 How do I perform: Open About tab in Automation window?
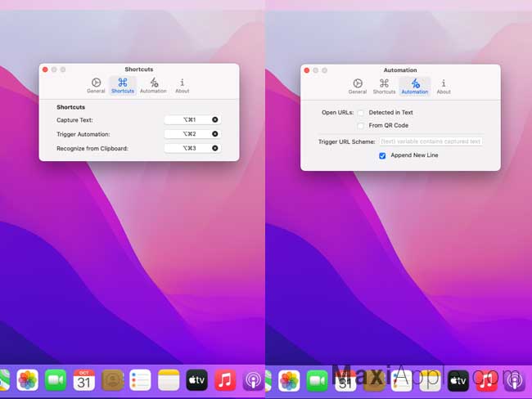[x=444, y=87]
